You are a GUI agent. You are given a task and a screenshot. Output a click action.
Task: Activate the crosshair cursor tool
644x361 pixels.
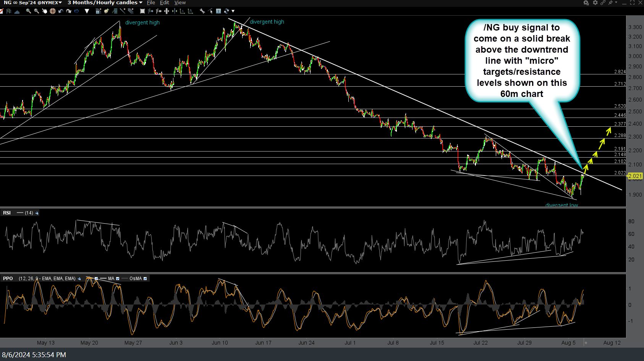pos(53,11)
